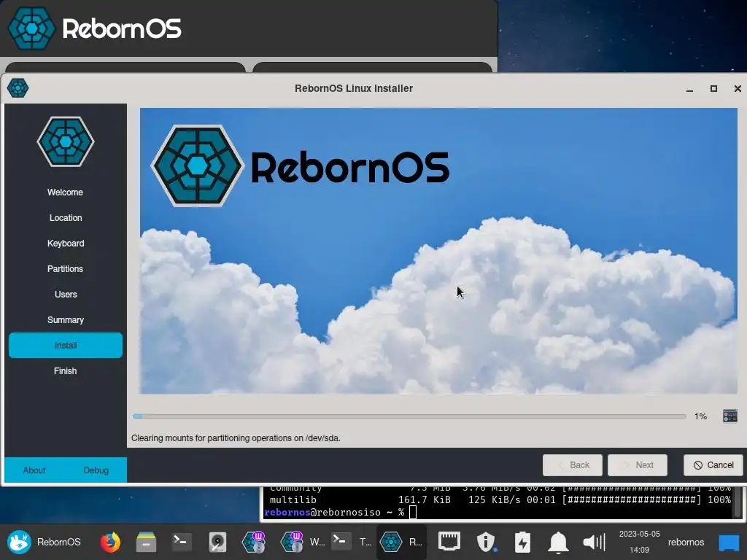Switch to the 'W...' taskbar window entry

tap(303, 542)
